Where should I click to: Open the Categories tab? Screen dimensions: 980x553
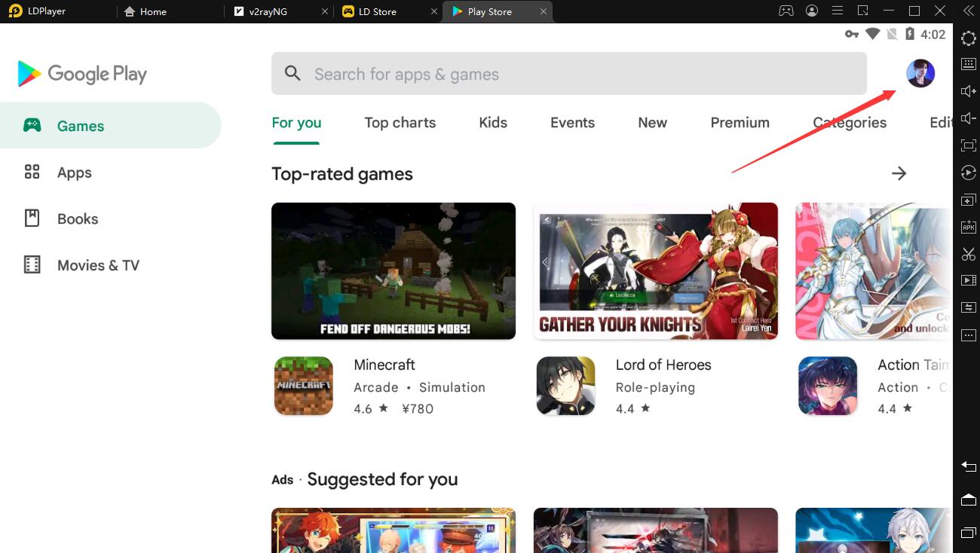point(850,123)
